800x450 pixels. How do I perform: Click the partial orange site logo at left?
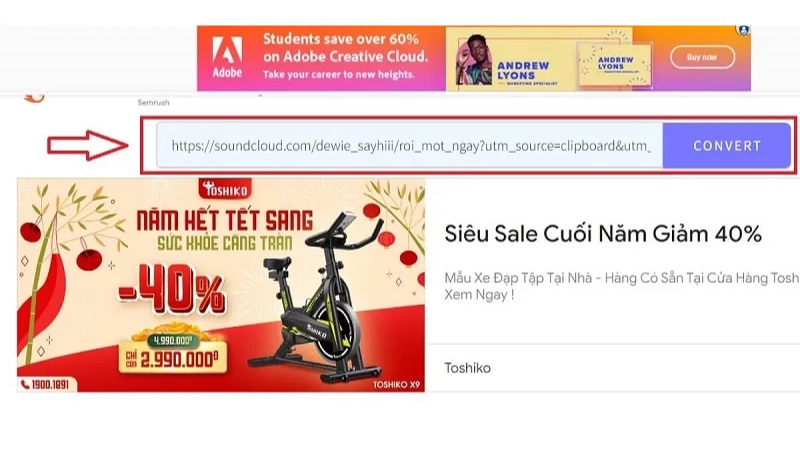tap(34, 98)
